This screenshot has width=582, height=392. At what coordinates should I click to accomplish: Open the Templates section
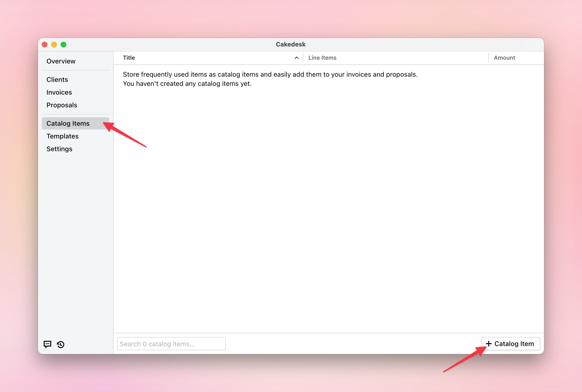point(63,136)
